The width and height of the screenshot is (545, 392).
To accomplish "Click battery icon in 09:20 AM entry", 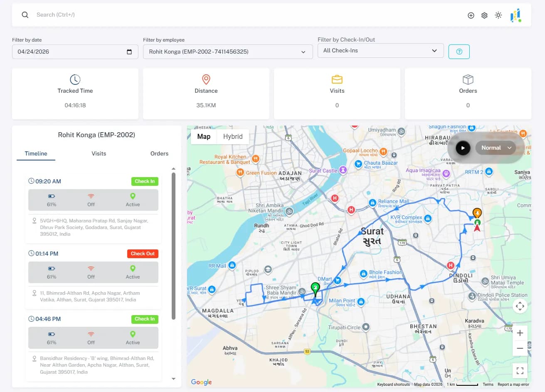I will [52, 196].
